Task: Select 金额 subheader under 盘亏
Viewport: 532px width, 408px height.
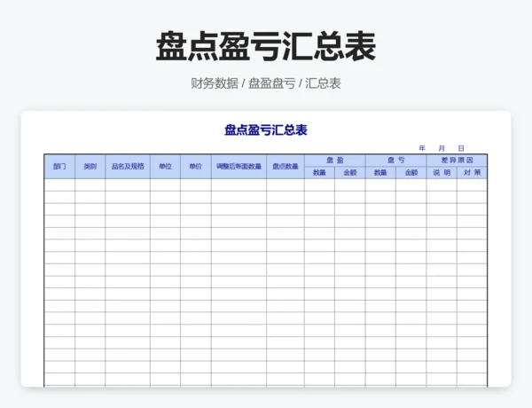Action: tap(411, 172)
